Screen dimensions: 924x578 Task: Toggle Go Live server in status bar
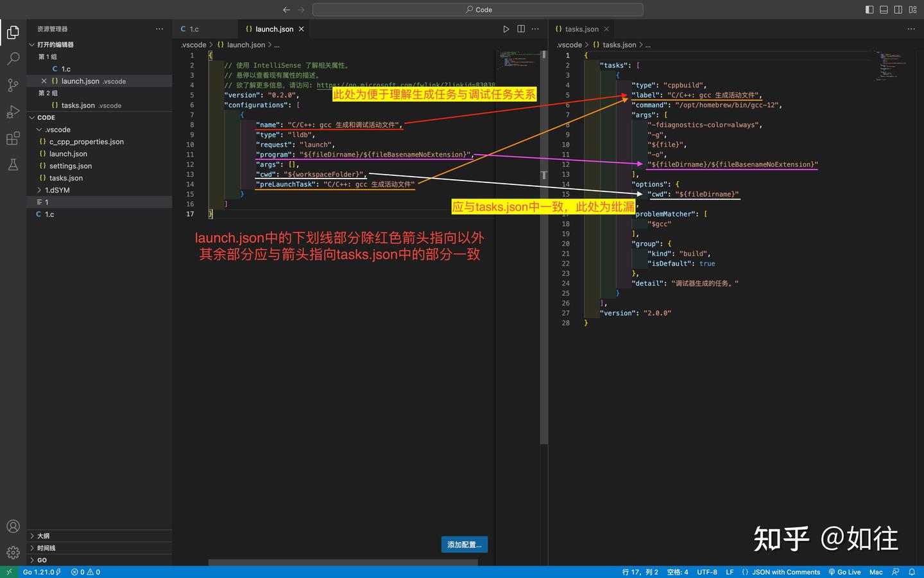point(844,572)
